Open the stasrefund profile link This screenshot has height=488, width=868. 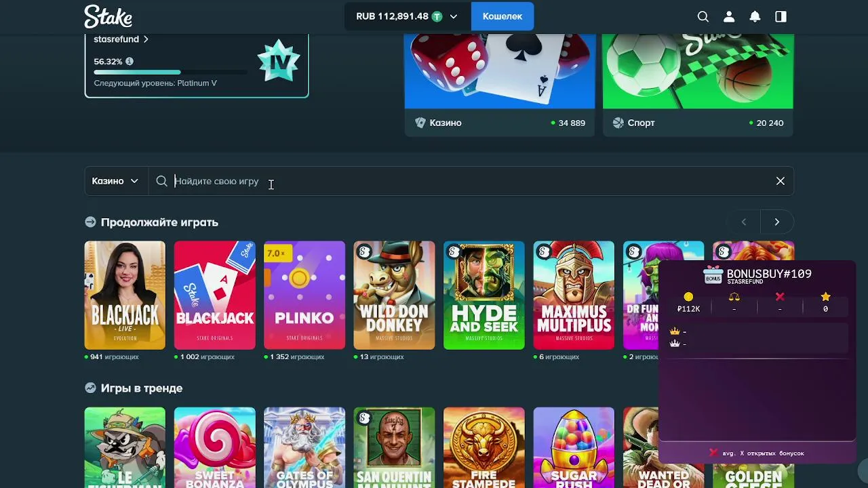click(121, 39)
